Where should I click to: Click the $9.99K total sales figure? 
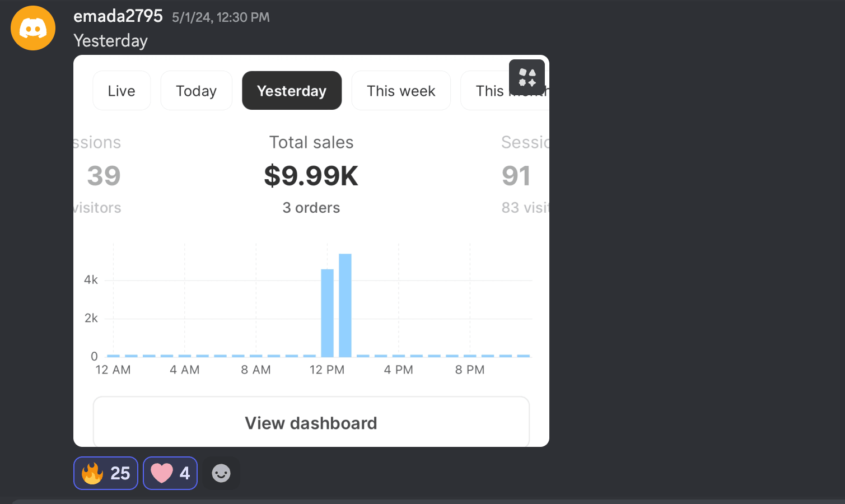pyautogui.click(x=311, y=176)
